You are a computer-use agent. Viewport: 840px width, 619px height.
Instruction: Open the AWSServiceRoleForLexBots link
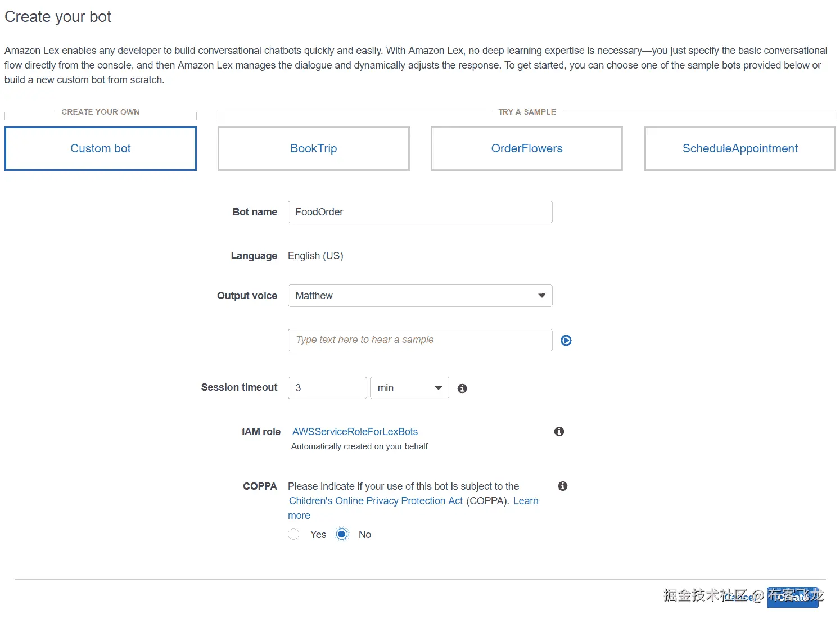pos(355,432)
